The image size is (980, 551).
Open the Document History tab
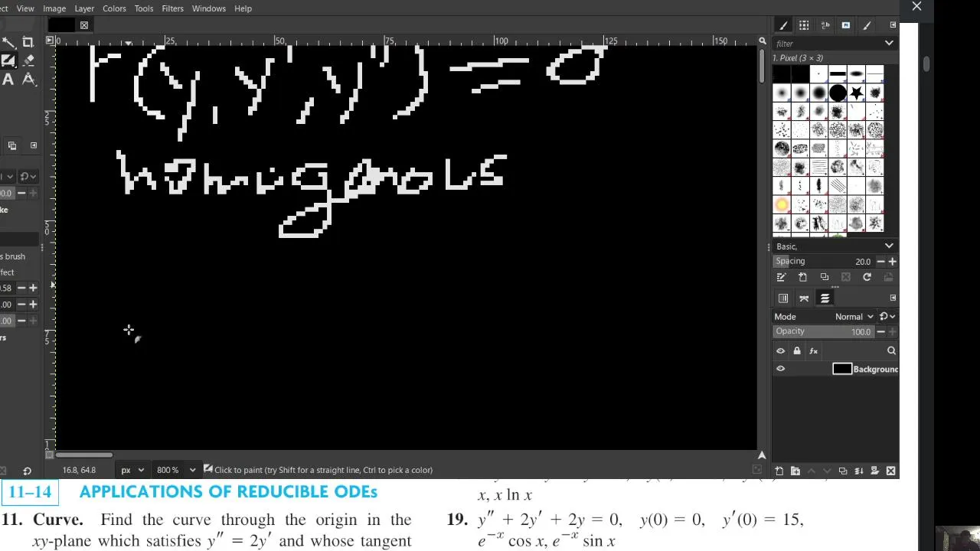click(846, 25)
